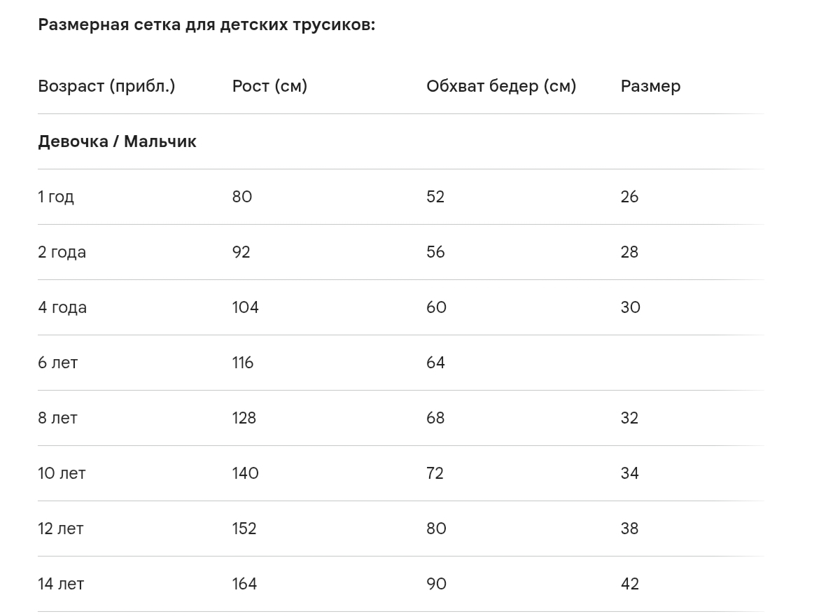Click the '8 лет' age cell

tap(58, 418)
